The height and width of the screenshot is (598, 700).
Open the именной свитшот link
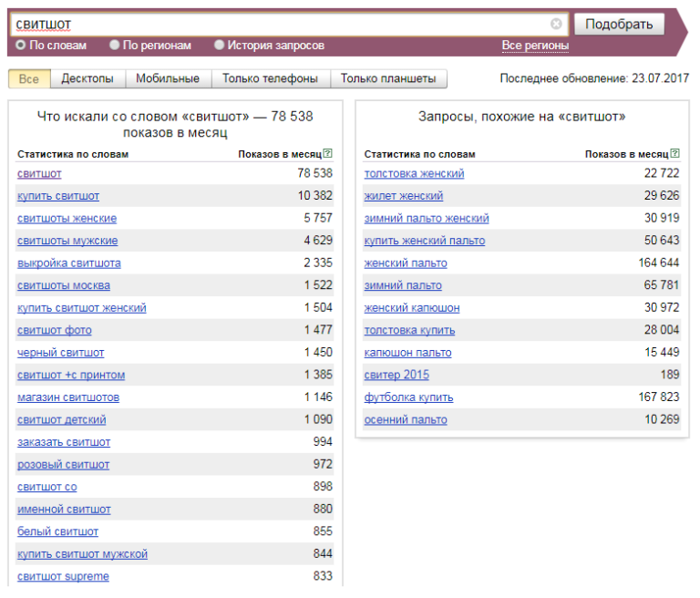point(64,510)
